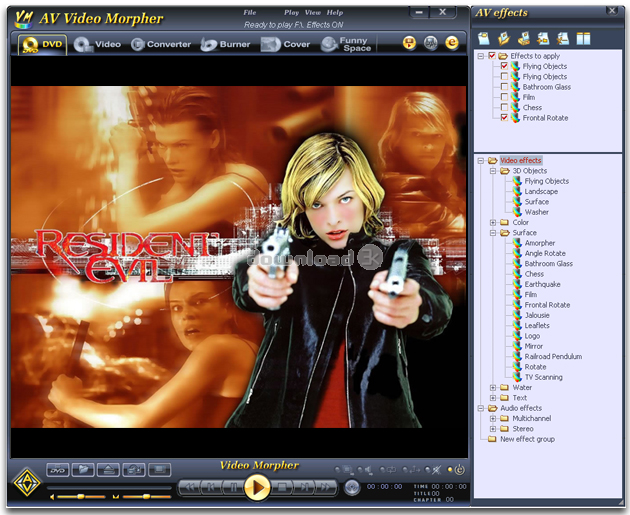
Task: Enable the Bathroom Glass checkbox
Action: tap(504, 87)
